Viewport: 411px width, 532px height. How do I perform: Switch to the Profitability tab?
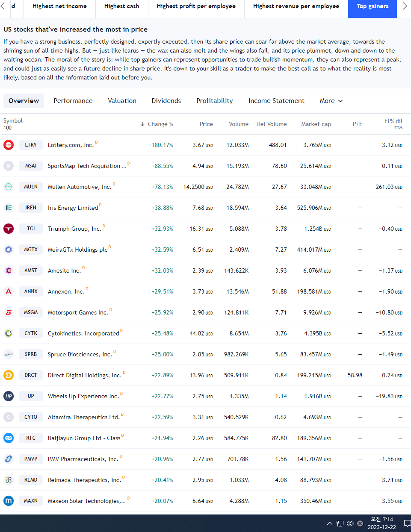pos(215,101)
